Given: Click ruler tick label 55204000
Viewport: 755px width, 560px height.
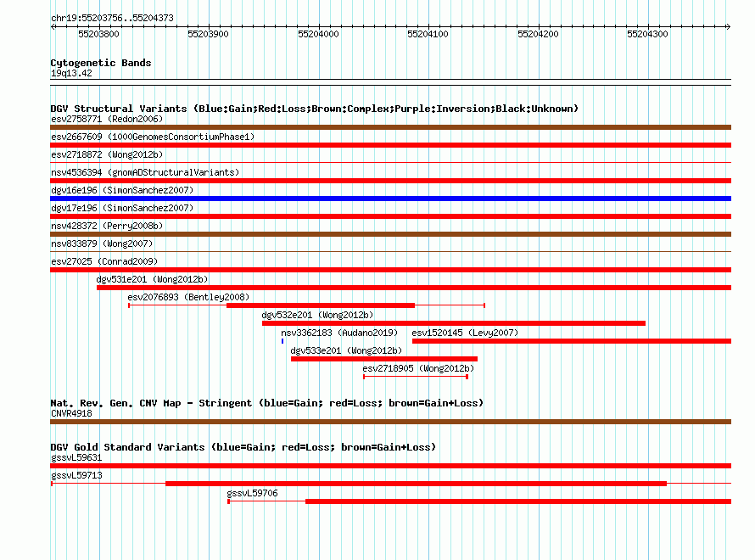Looking at the screenshot, I should 318,34.
